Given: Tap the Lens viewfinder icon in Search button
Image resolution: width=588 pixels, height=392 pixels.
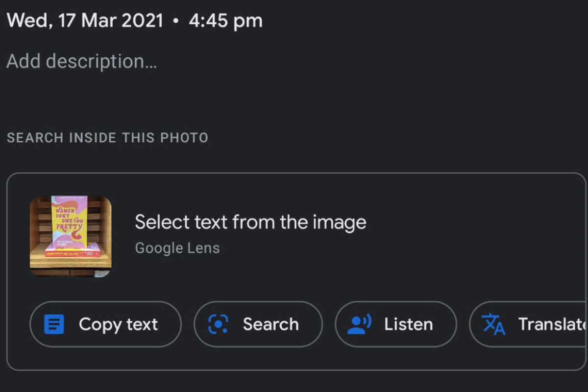Looking at the screenshot, I should pos(218,324).
